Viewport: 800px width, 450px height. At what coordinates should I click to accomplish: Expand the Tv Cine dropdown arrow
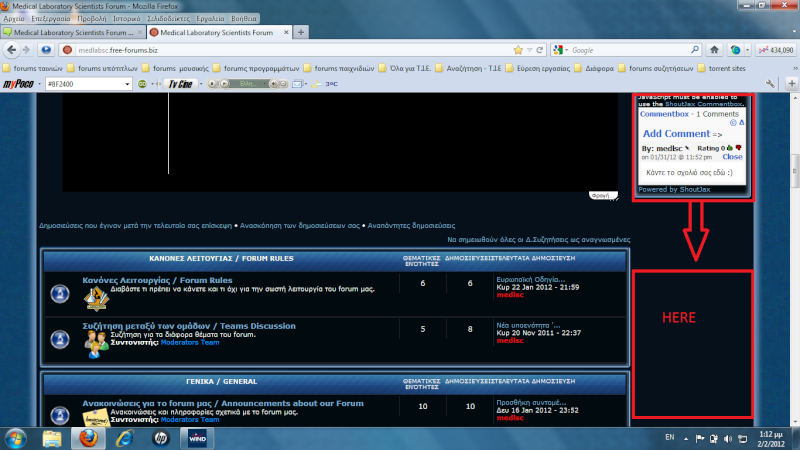[x=201, y=84]
